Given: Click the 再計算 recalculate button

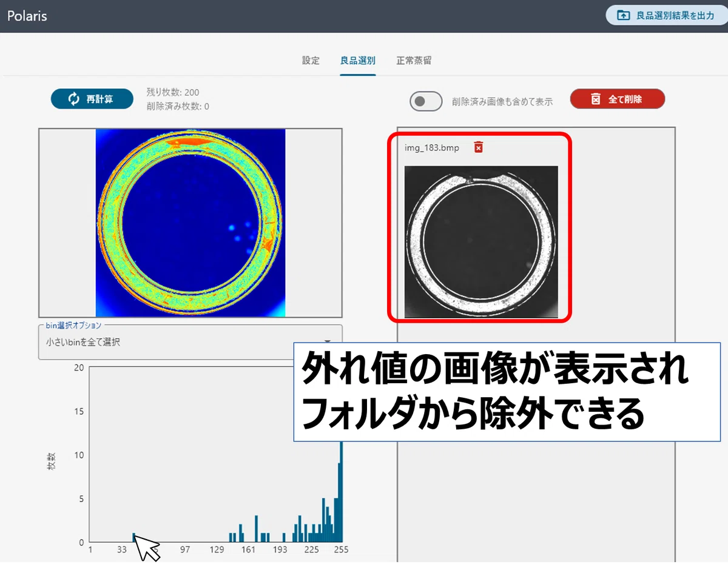Looking at the screenshot, I should 92,99.
